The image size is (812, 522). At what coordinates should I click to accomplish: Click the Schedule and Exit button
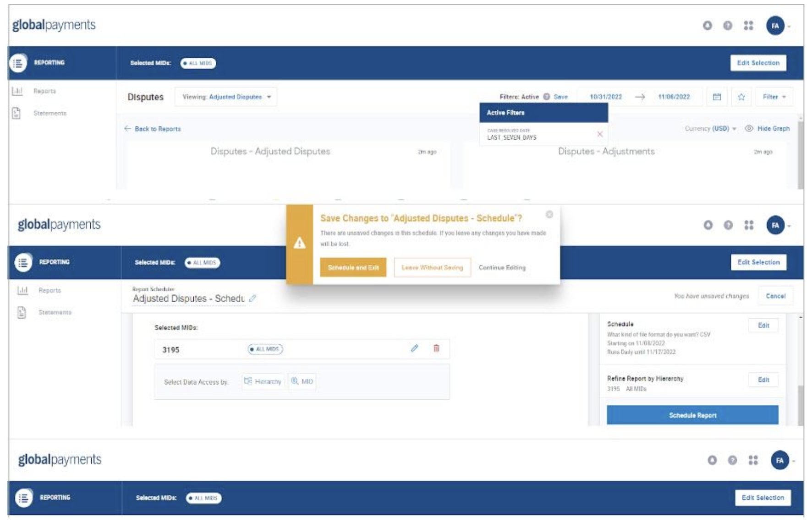click(353, 267)
